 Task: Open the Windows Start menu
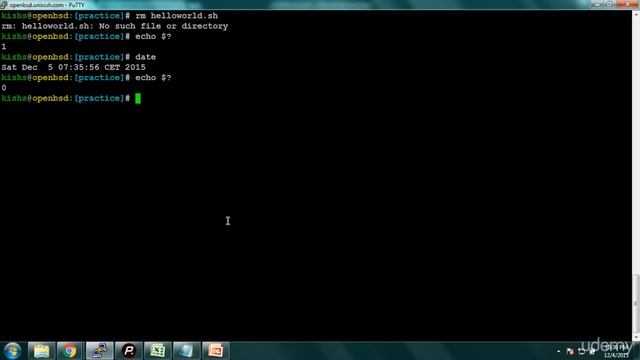pos(12,351)
